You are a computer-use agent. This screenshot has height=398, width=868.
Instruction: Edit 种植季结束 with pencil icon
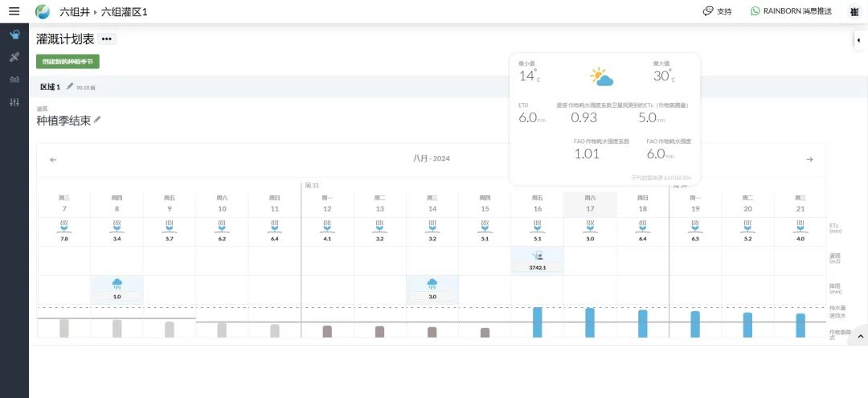[x=97, y=120]
